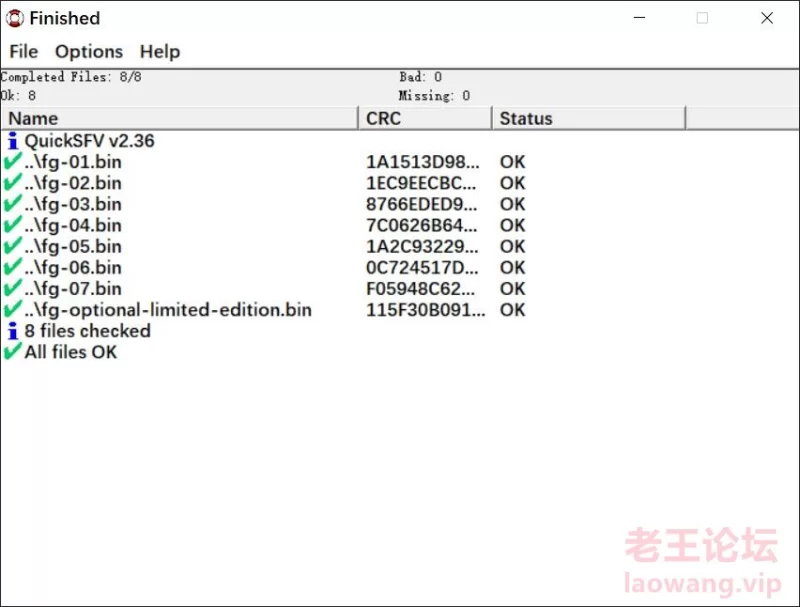The height and width of the screenshot is (607, 800).
Task: Click the OK status of fg-01.bin
Action: [x=512, y=162]
